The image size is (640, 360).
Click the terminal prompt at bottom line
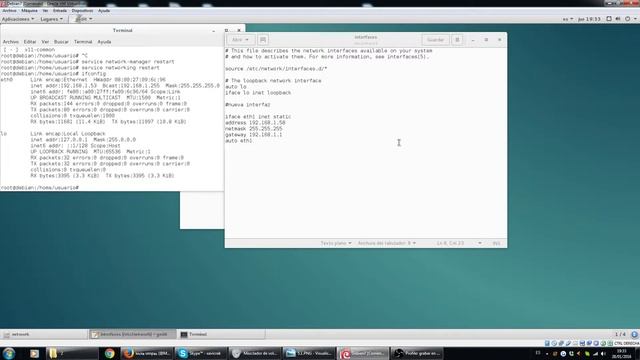tap(40, 187)
